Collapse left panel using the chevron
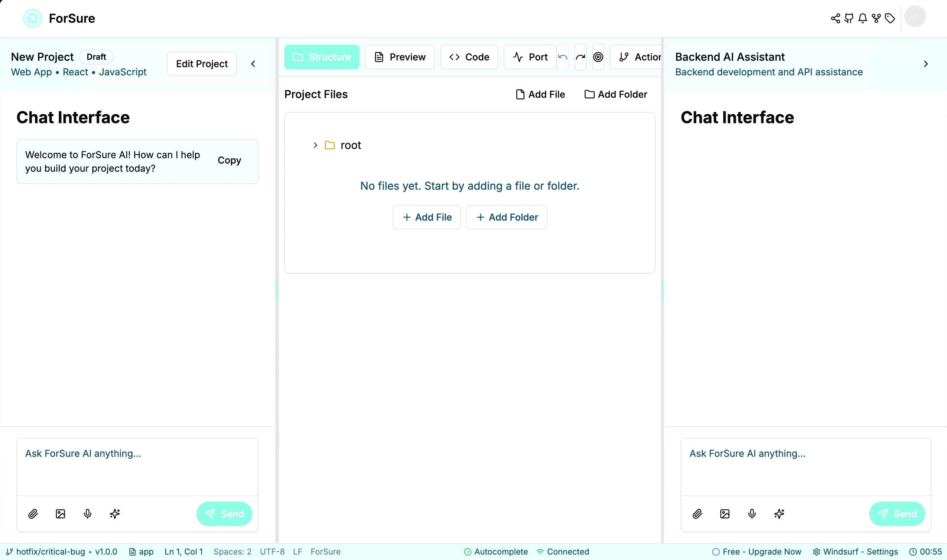This screenshot has height=560, width=947. tap(253, 64)
